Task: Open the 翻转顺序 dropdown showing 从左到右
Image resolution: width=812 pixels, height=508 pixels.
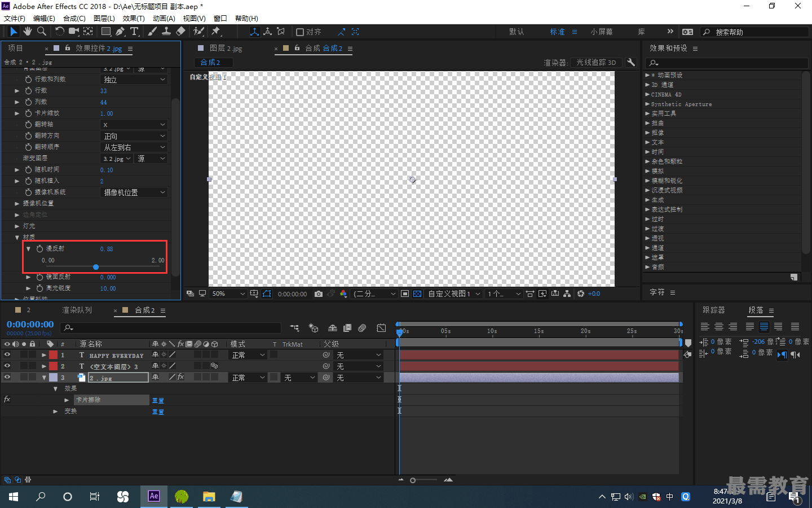Action: pyautogui.click(x=134, y=147)
